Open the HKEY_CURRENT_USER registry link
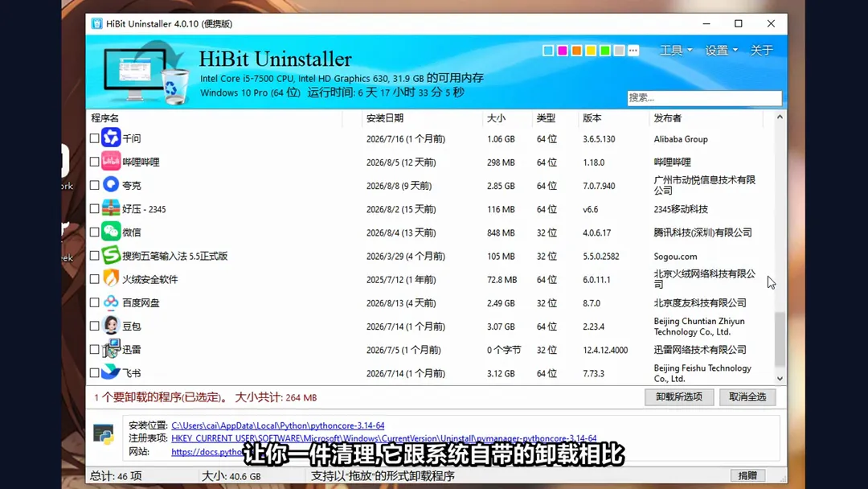 pos(384,438)
